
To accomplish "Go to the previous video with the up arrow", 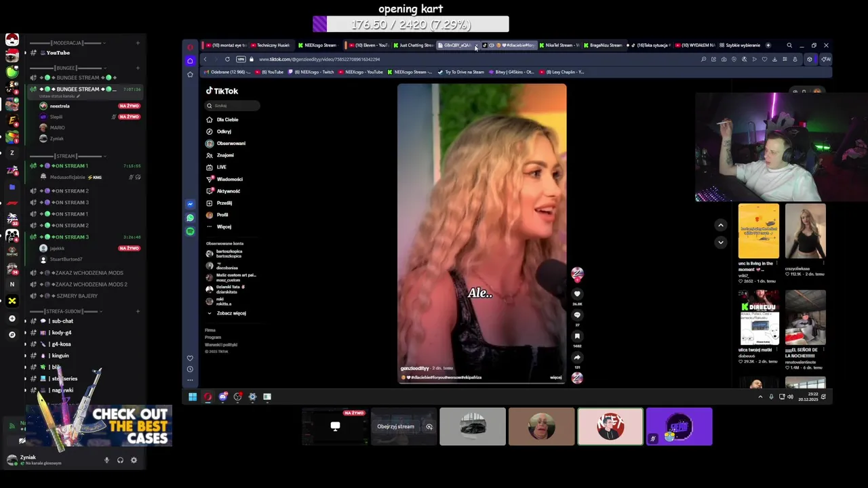I will [721, 225].
